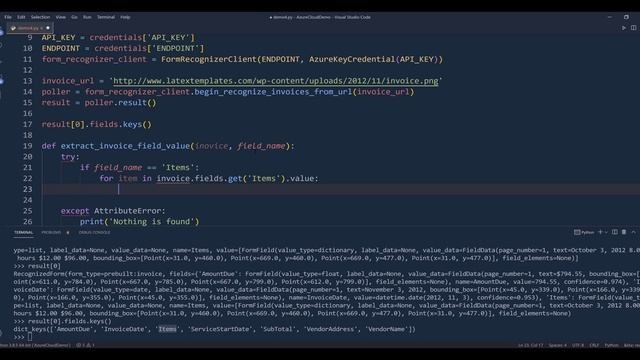The image size is (640, 360).
Task: Click Spaces: 4 indentation in status bar
Action: coord(558,345)
